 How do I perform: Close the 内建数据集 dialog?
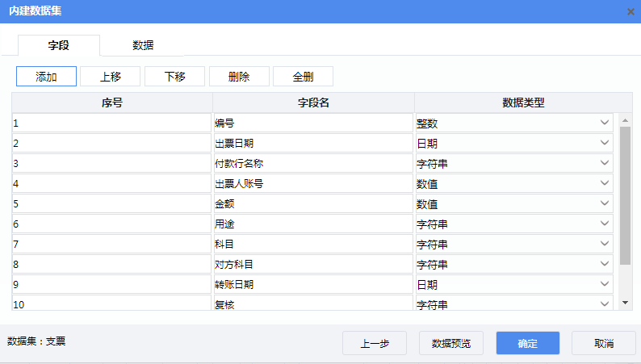(630, 11)
